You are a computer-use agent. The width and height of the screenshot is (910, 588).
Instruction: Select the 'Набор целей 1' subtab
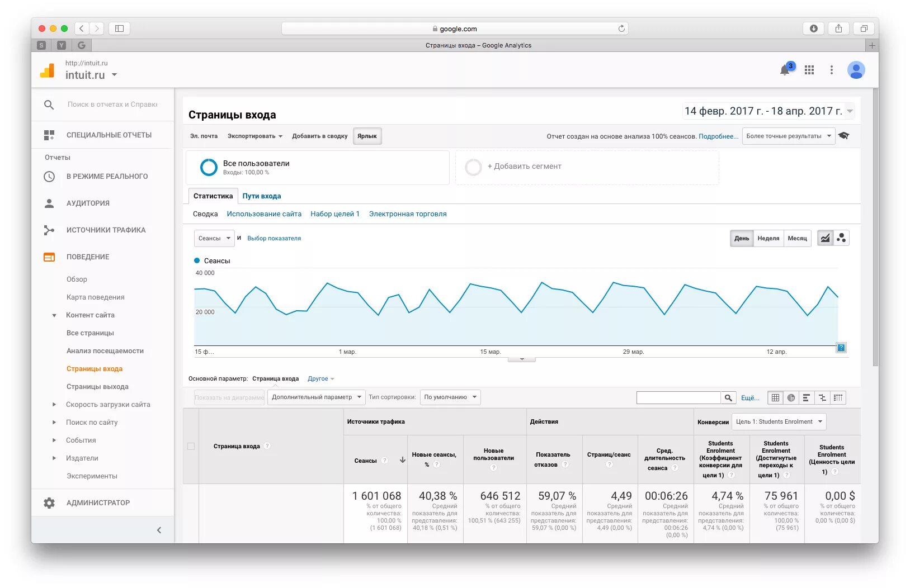click(x=335, y=214)
